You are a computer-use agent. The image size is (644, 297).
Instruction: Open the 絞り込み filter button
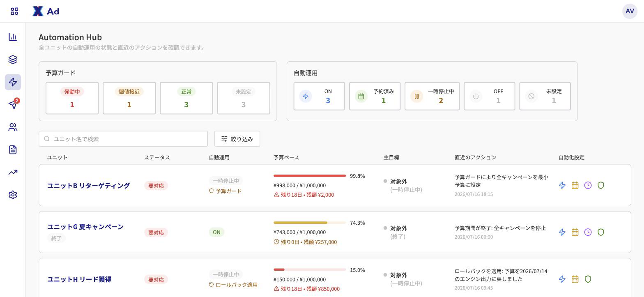point(237,139)
